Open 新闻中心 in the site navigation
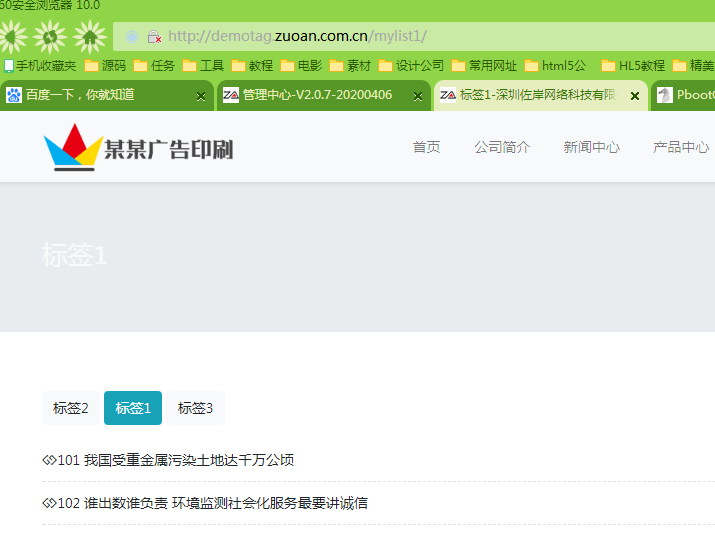Image resolution: width=715 pixels, height=541 pixels. (x=591, y=147)
